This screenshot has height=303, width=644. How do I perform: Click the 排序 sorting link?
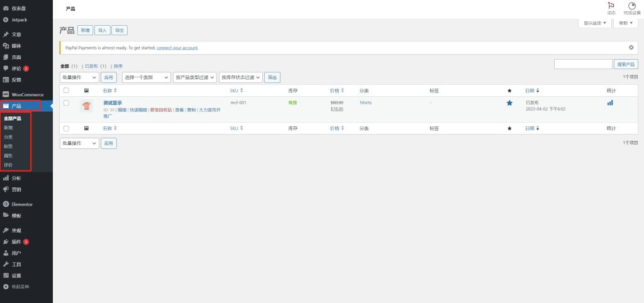point(118,66)
